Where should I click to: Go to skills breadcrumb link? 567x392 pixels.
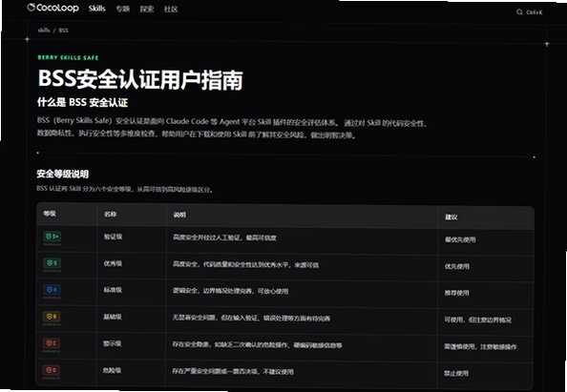click(x=44, y=30)
